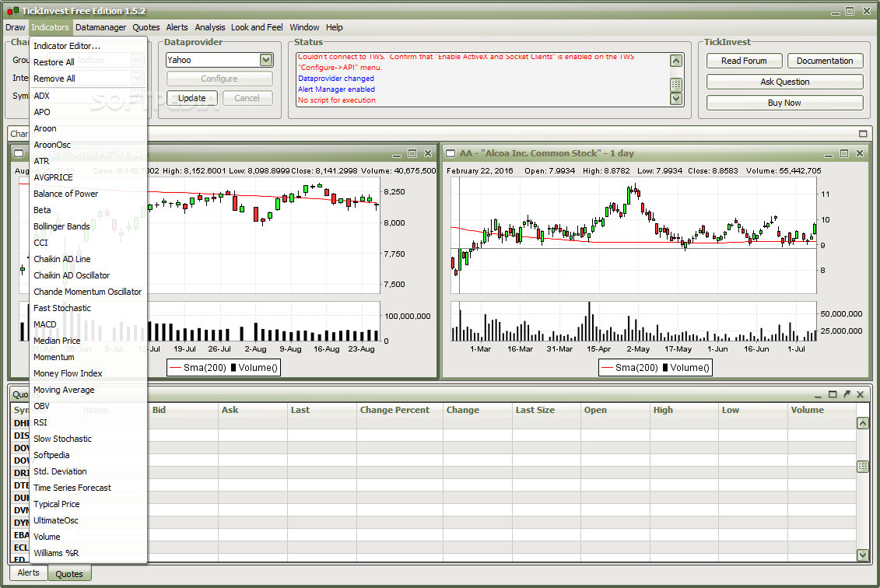Select Moving Average indicator
The image size is (880, 588).
89,390
